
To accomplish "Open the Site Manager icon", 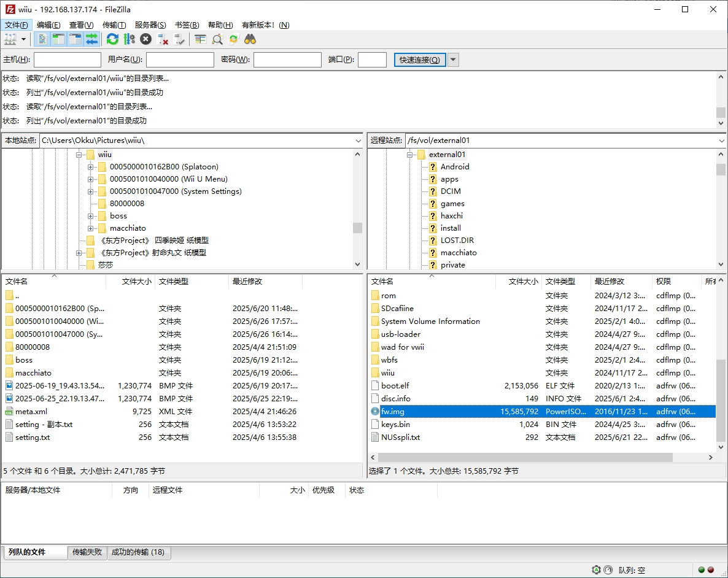I will click(10, 39).
